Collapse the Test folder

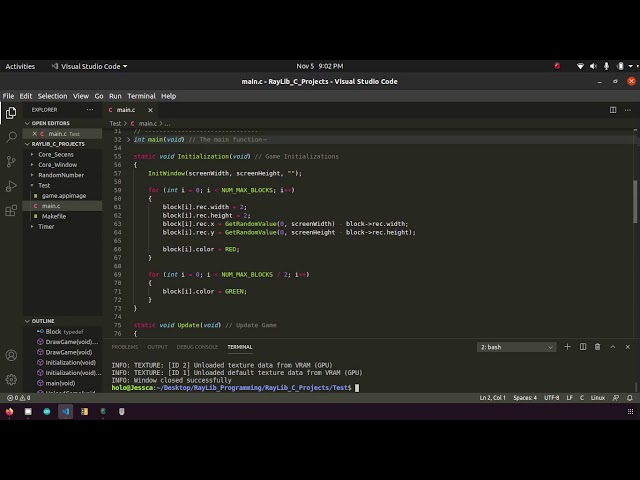coord(44,185)
